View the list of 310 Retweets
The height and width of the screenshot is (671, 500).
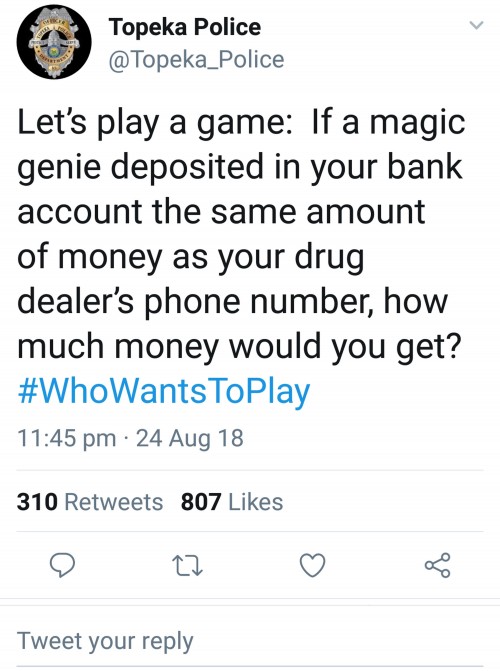click(x=90, y=502)
